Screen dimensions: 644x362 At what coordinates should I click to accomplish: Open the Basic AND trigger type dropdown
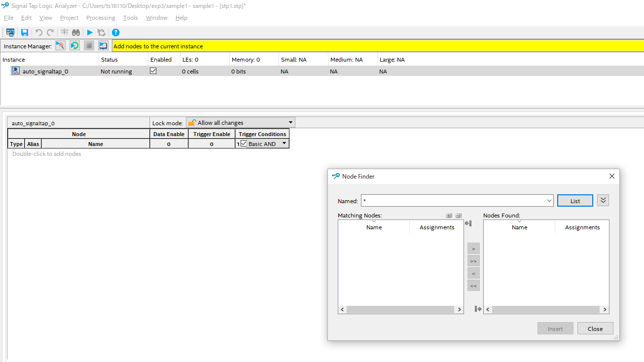click(284, 144)
